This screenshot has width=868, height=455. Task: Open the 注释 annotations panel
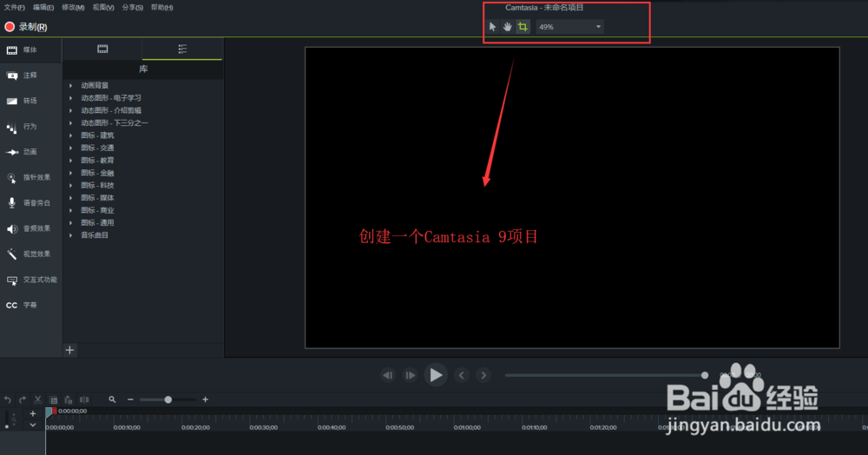[31, 76]
